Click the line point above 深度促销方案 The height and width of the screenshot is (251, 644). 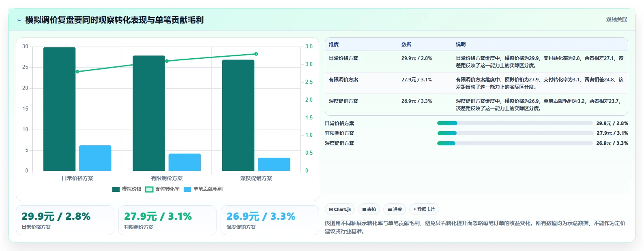[256, 54]
